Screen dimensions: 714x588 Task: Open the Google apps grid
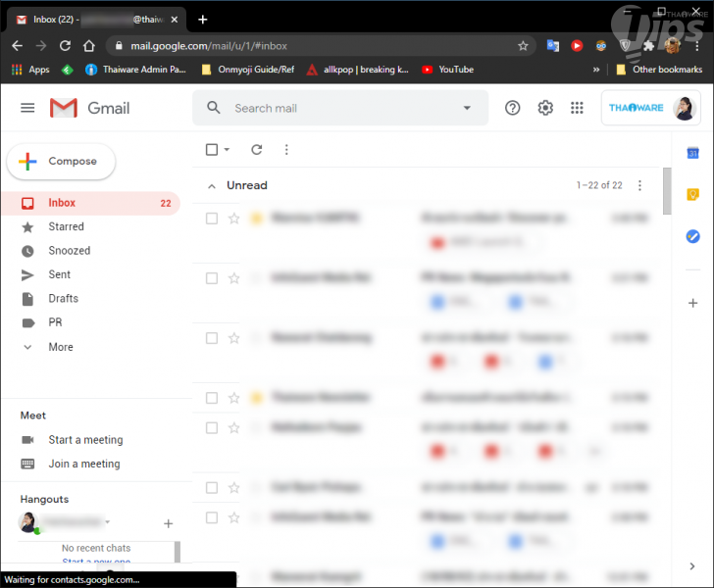(x=577, y=108)
